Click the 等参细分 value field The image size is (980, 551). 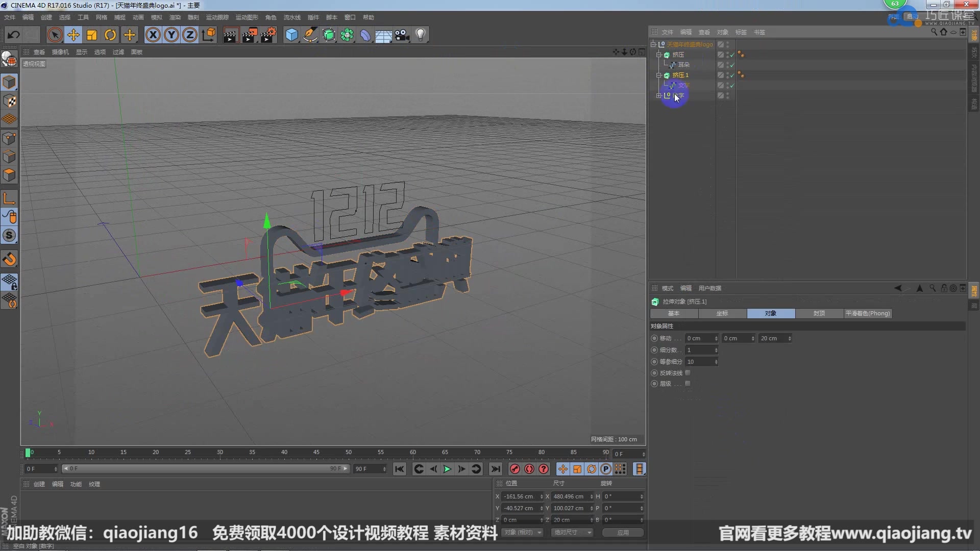click(701, 362)
